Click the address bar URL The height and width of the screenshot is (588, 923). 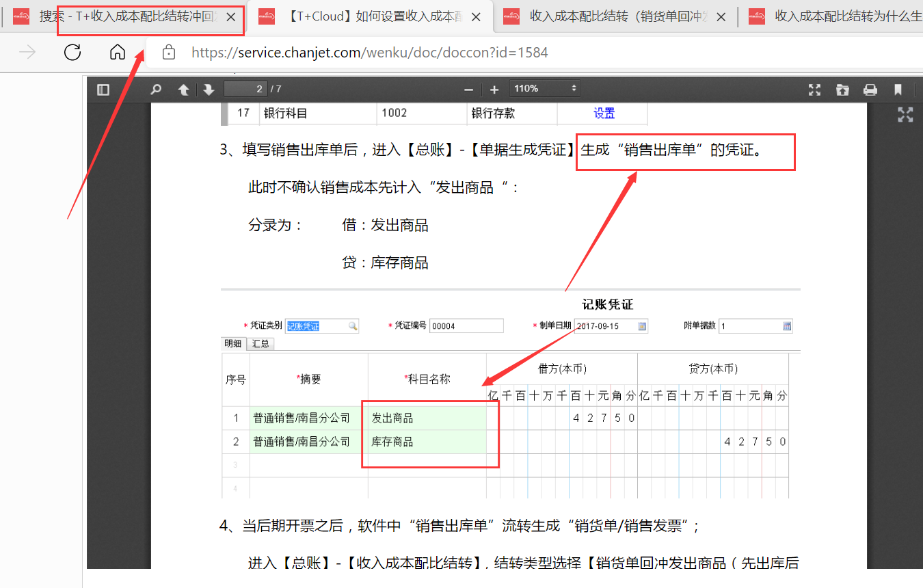(370, 53)
